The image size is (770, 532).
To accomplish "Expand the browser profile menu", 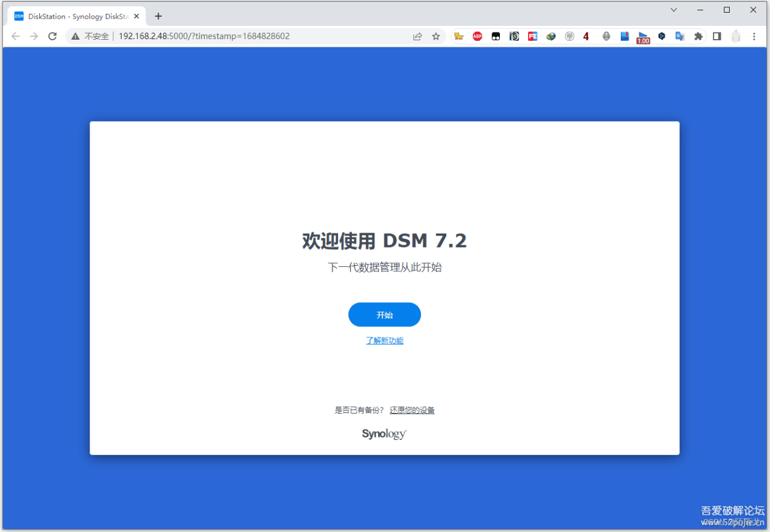I will tap(736, 36).
